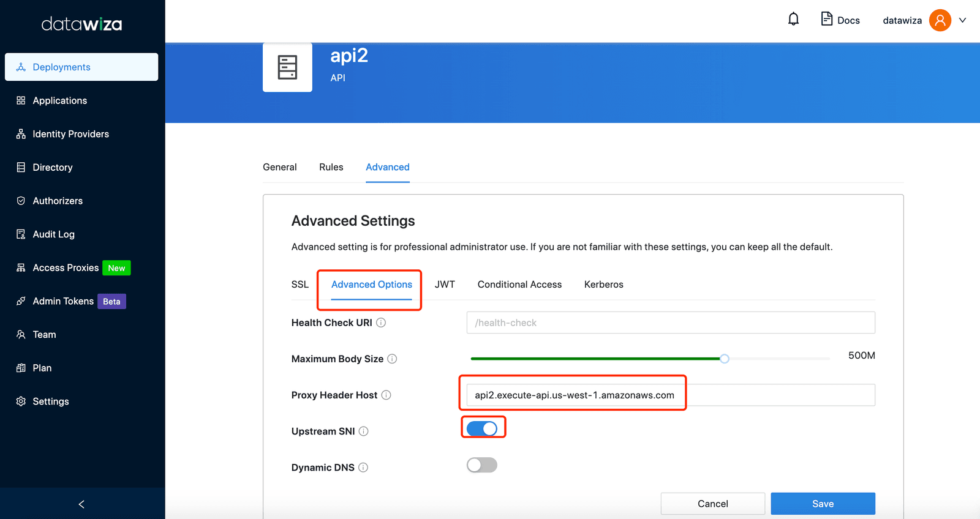980x519 pixels.
Task: Click the Maximum Body Size info icon
Action: click(x=392, y=359)
